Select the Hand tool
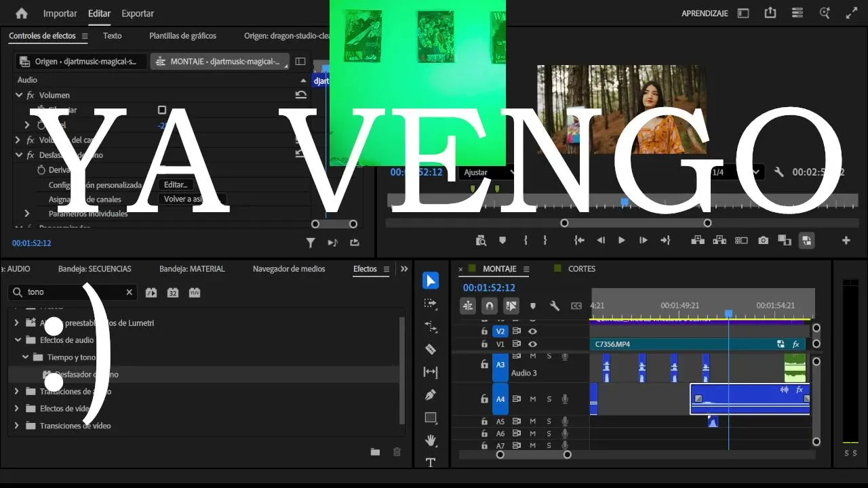Viewport: 868px width, 488px height. 431,441
